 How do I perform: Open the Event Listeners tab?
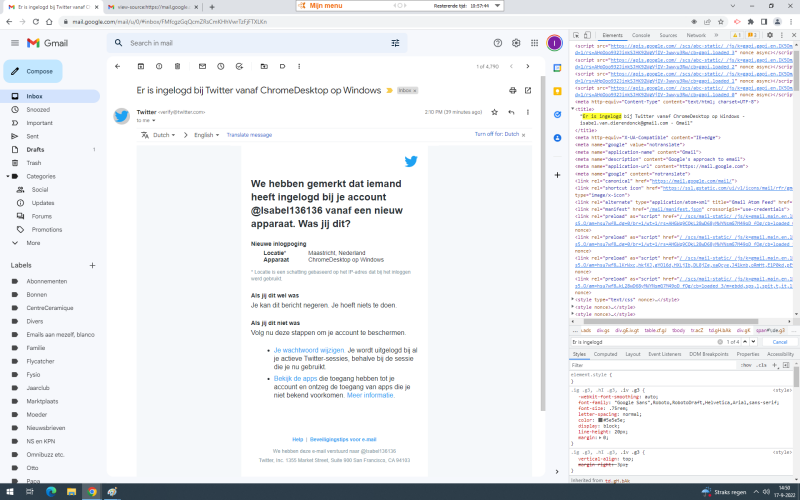coord(664,354)
